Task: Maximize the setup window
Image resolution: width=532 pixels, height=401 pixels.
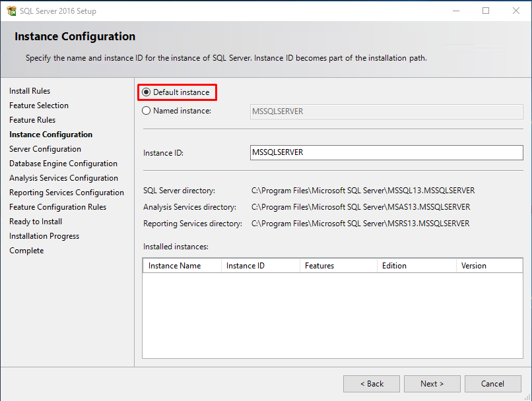Action: pyautogui.click(x=486, y=11)
